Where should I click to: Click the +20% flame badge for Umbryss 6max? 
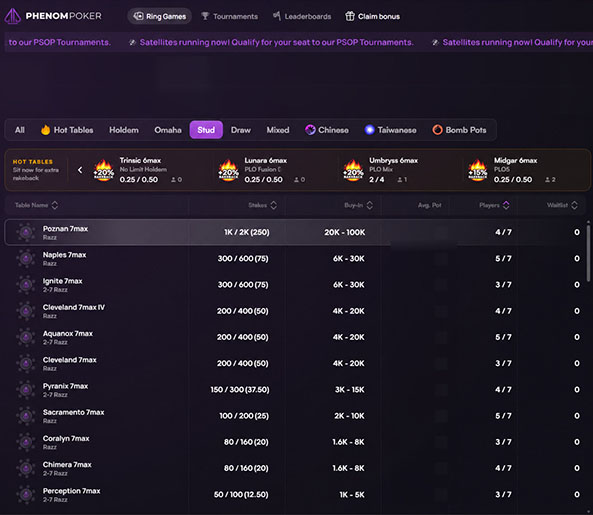pos(353,170)
